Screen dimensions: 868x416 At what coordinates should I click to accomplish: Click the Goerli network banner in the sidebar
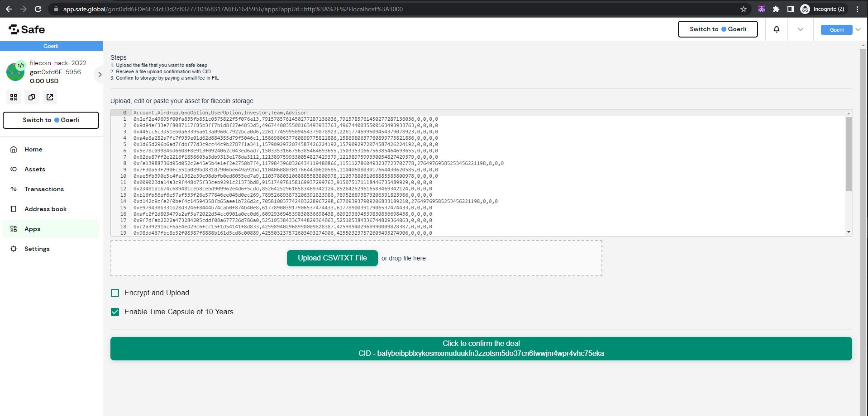pos(51,46)
